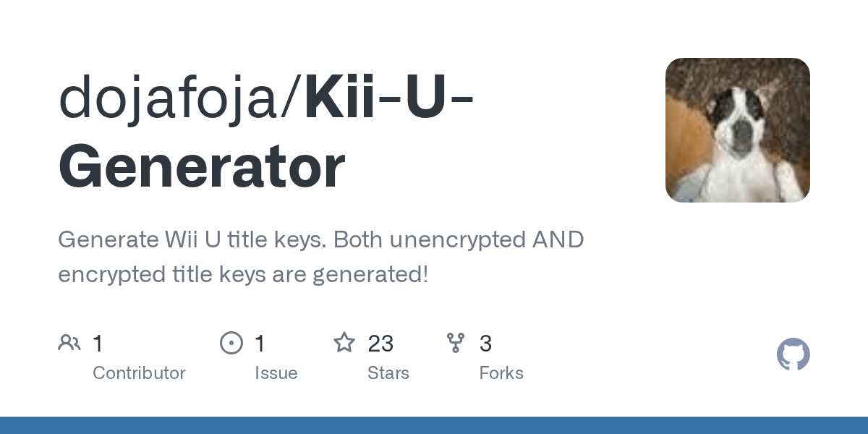Click the blue language bar at the bottom
The height and width of the screenshot is (434, 868).
(434, 425)
